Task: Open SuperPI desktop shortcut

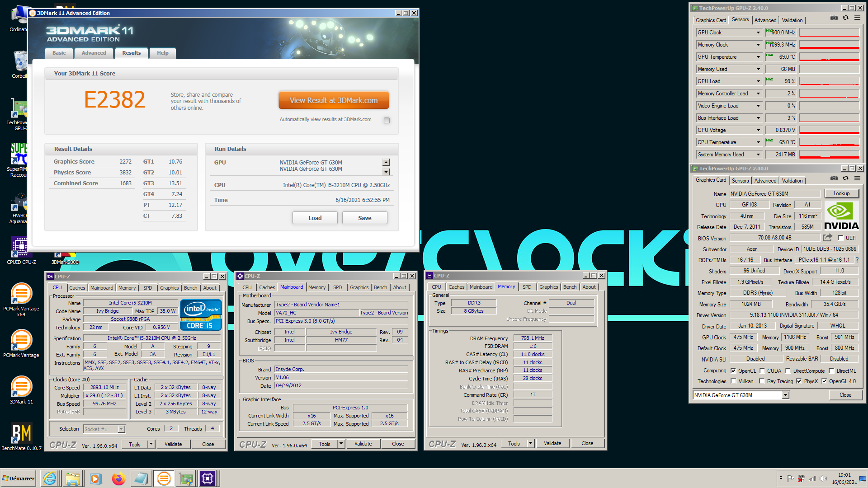Action: pos(18,160)
